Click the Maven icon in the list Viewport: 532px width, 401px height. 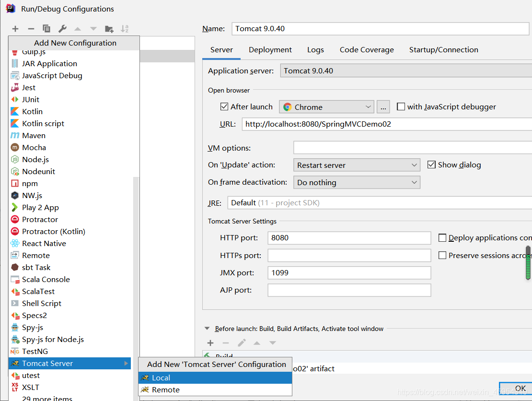[x=14, y=135]
